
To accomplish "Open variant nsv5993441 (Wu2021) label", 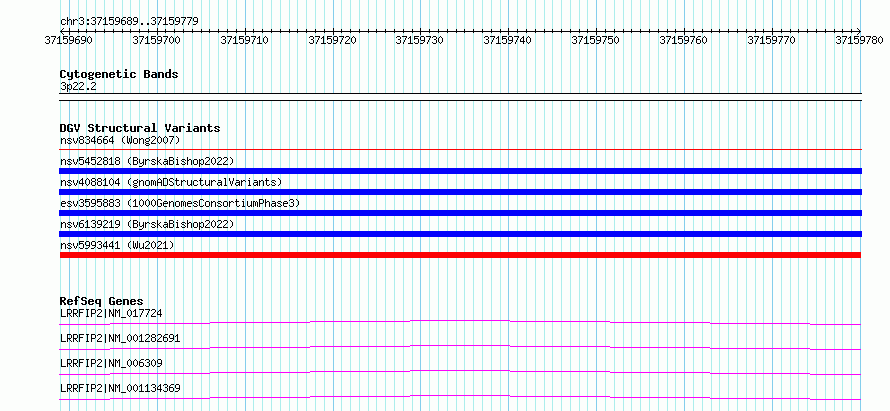I will click(117, 245).
